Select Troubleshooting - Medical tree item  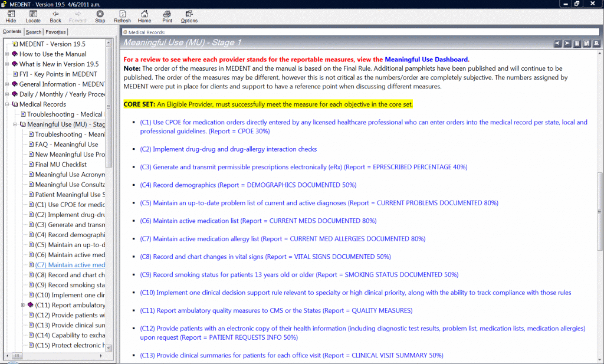pos(65,114)
